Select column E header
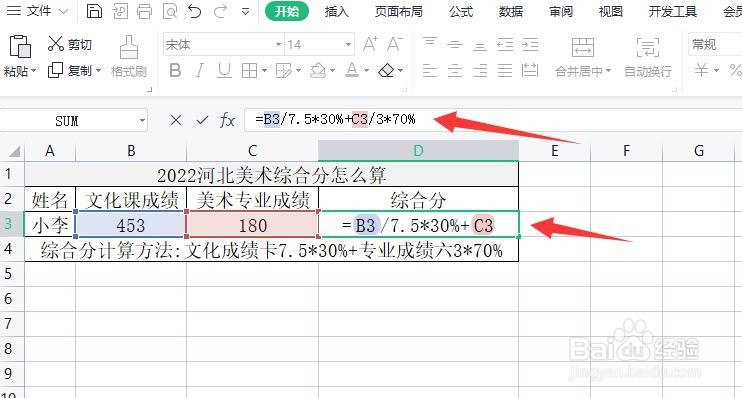Screen dimensions: 742x398 555,151
